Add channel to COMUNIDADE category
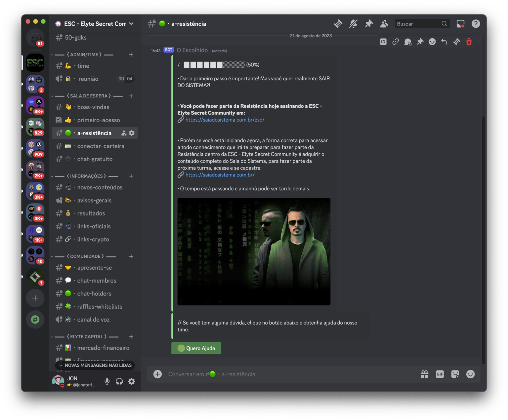 click(x=131, y=256)
